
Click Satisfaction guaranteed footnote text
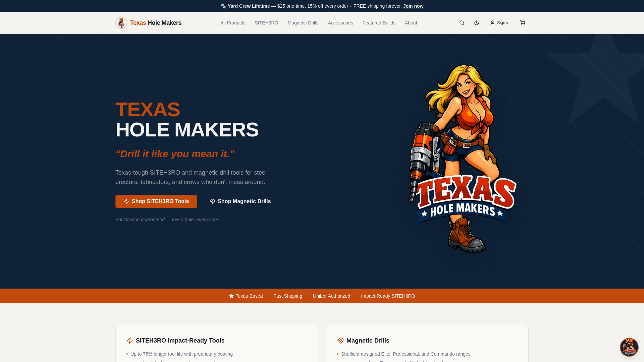point(167,220)
